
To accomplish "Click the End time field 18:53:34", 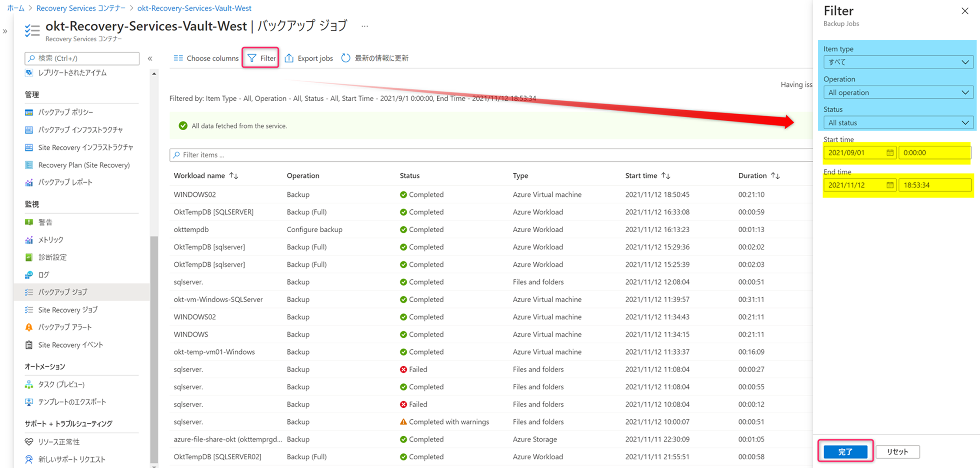I will [x=934, y=185].
